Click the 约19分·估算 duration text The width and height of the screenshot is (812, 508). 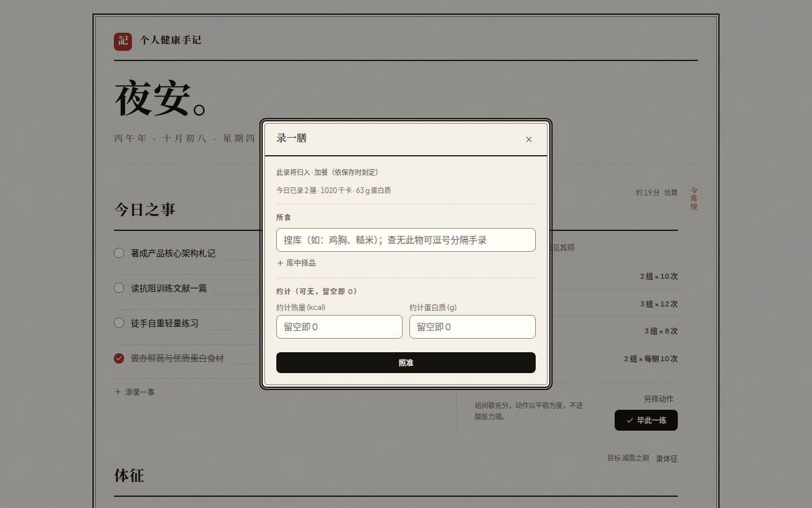click(x=657, y=192)
